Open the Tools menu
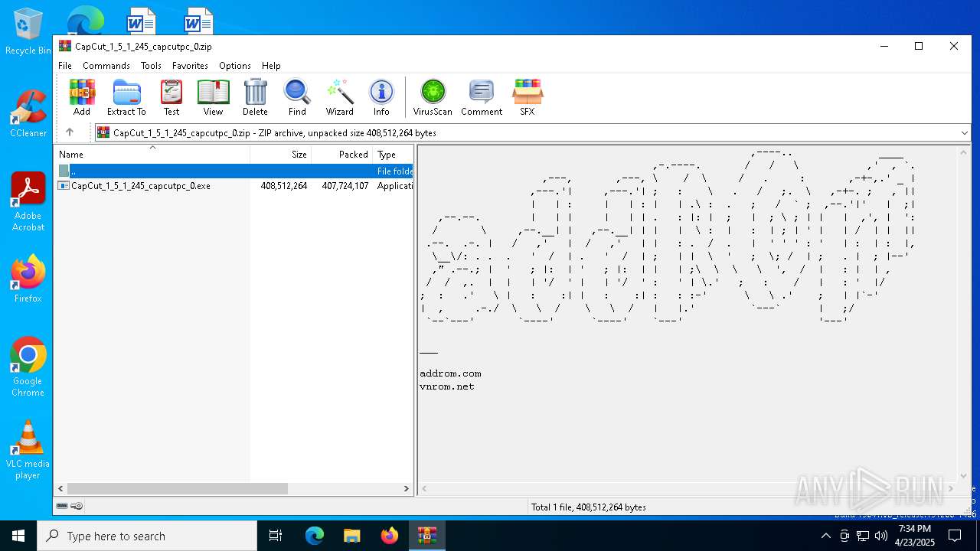Screen dimensions: 980x551 pos(151,66)
